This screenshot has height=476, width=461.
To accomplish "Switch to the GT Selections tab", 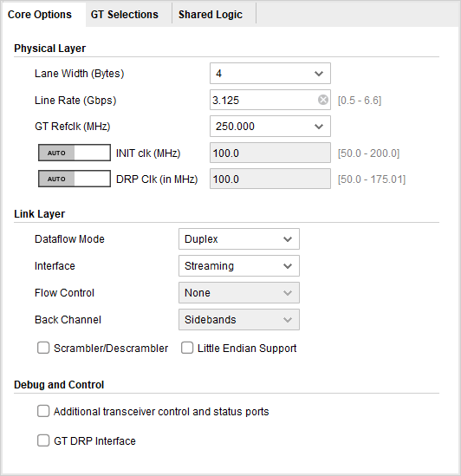I will click(125, 15).
